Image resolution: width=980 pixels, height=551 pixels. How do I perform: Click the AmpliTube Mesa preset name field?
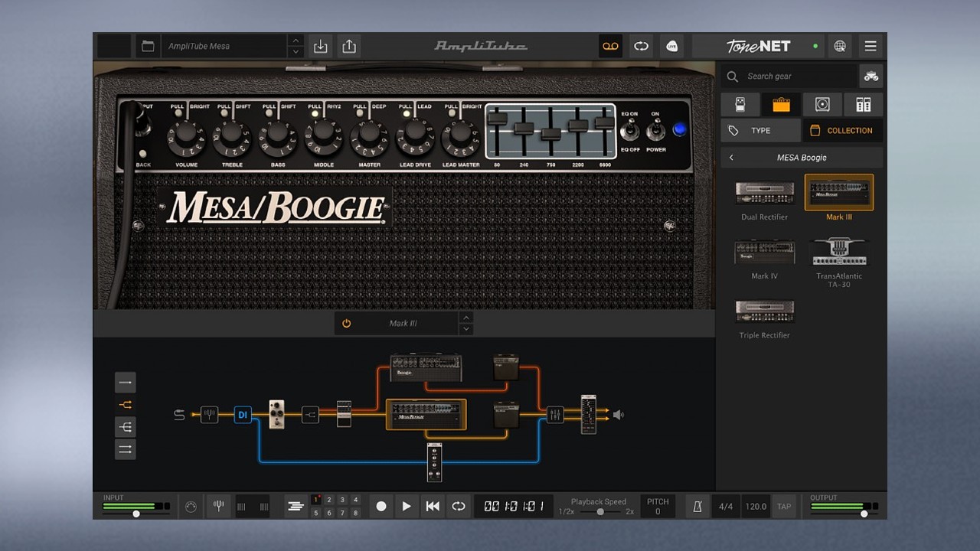click(224, 46)
